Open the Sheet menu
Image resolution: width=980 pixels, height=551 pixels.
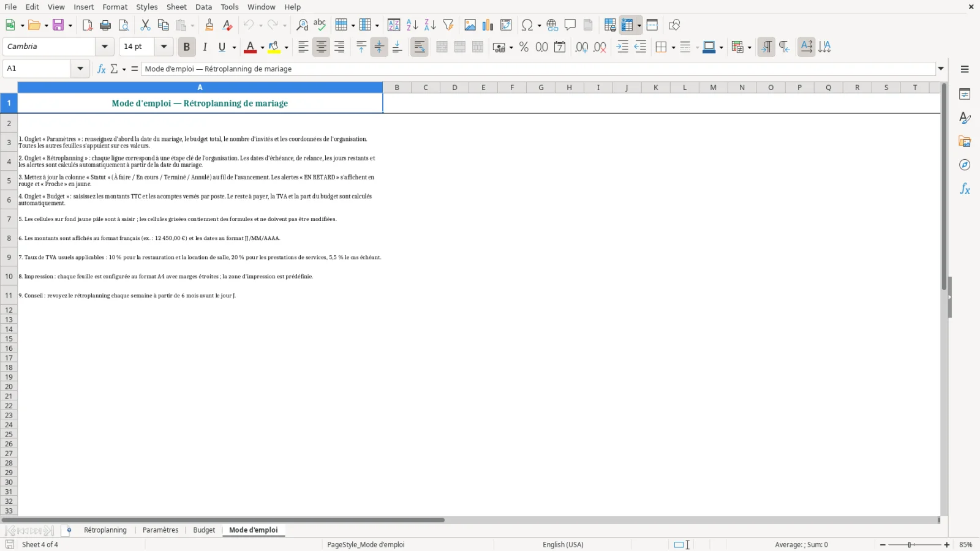pyautogui.click(x=176, y=7)
